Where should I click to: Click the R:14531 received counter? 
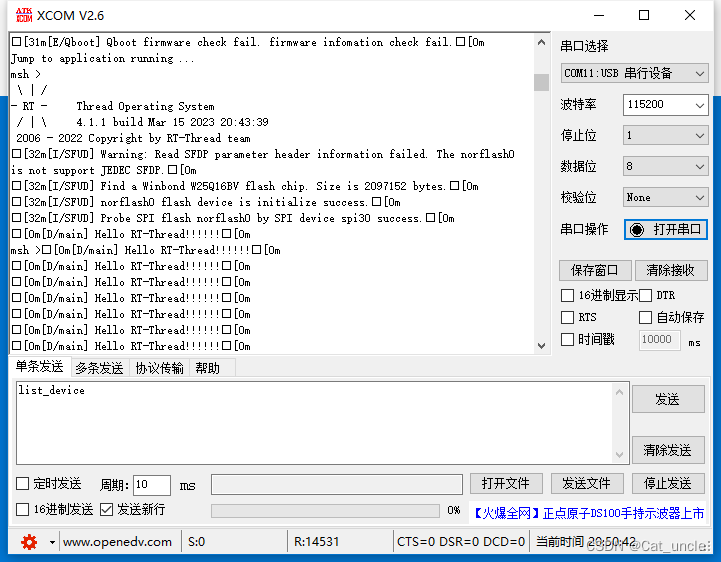[316, 542]
